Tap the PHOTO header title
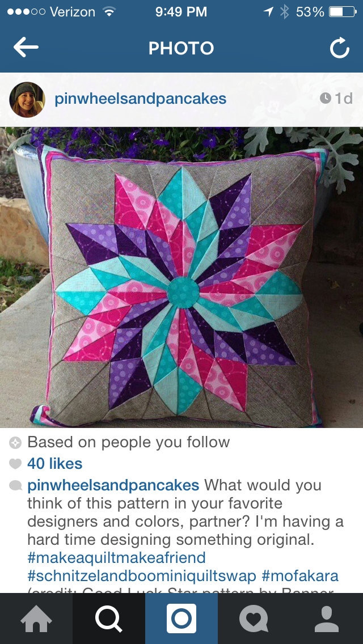The width and height of the screenshot is (363, 644). pos(181,48)
